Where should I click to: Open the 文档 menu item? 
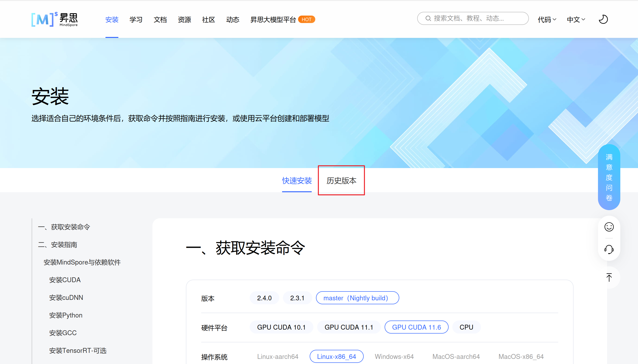click(x=160, y=20)
